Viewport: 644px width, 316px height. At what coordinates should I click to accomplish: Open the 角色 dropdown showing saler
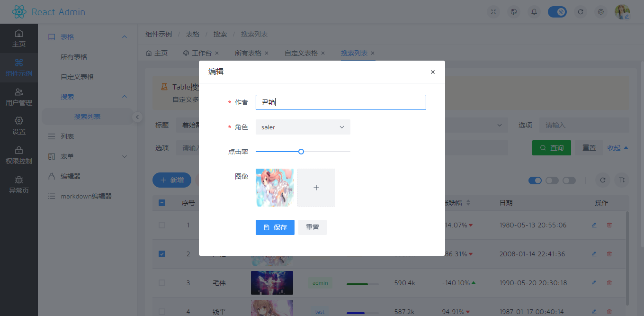tap(303, 127)
